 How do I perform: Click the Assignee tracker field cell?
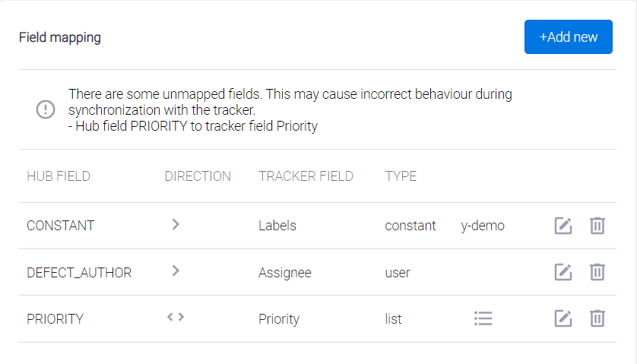(x=285, y=272)
